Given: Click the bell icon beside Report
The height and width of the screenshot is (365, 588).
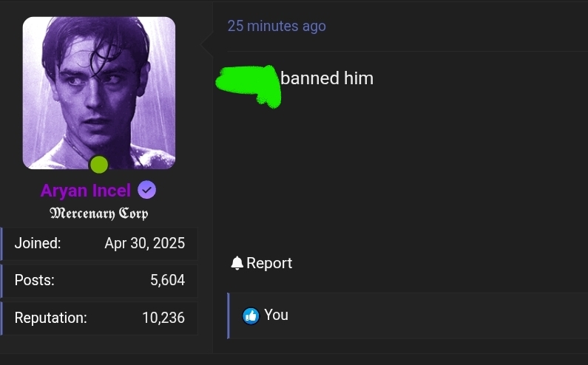Looking at the screenshot, I should tap(237, 263).
